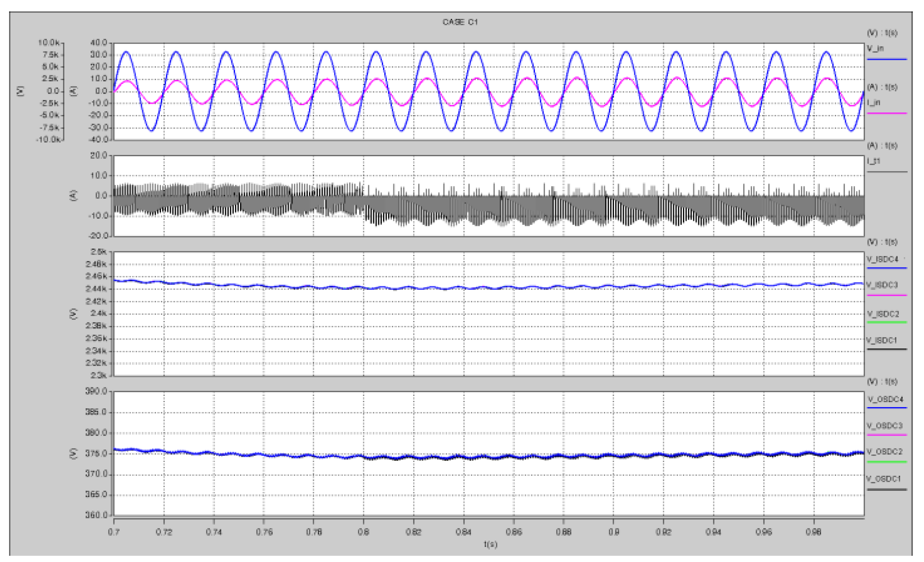
Task: Click the 0.8 tick on the time axis
Action: [363, 532]
